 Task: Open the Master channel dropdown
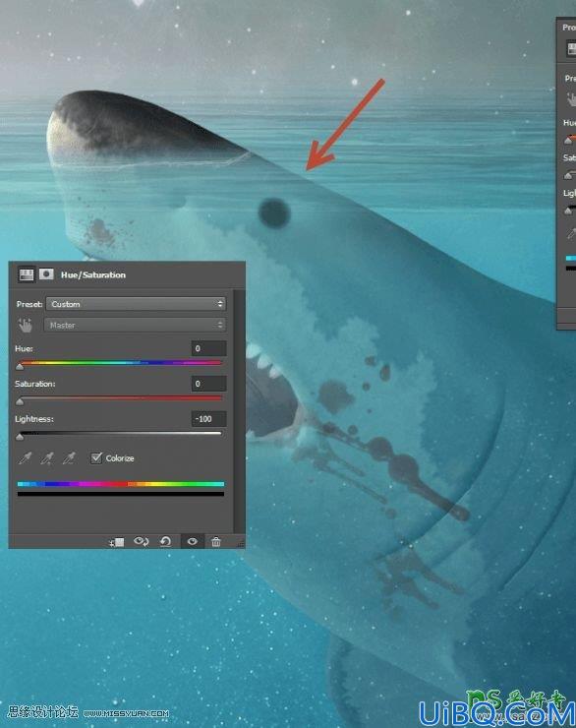point(136,325)
